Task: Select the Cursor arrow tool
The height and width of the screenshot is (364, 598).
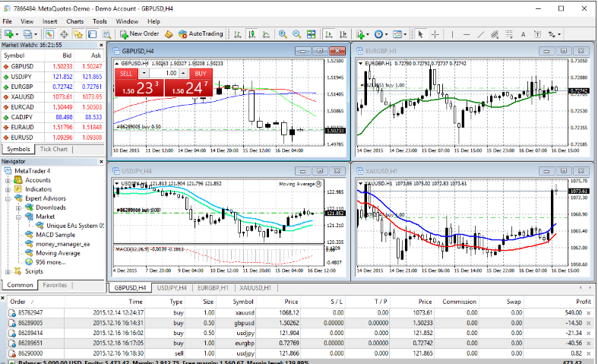Action: click(420, 34)
